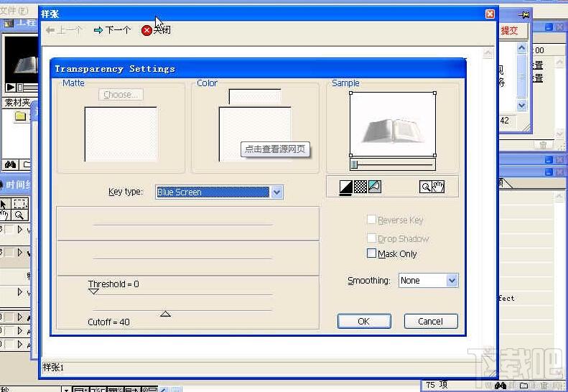Click the black/white matte preview icon
Viewport: 568px width, 392px height.
tap(346, 187)
